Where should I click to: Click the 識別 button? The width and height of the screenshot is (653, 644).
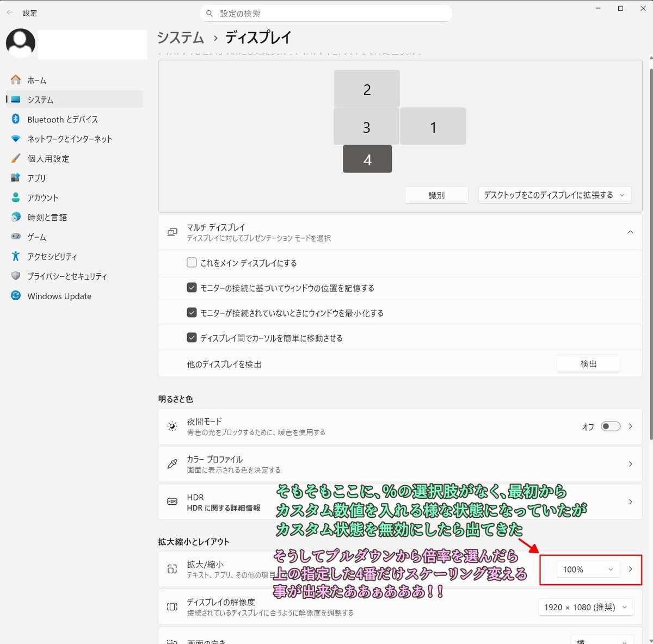[436, 195]
